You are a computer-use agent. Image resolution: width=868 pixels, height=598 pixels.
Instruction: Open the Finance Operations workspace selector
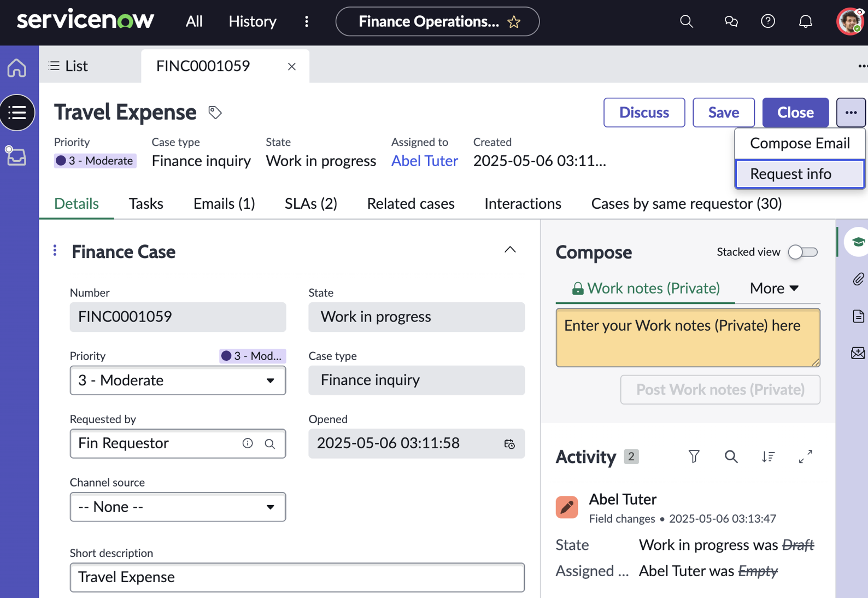coord(437,21)
